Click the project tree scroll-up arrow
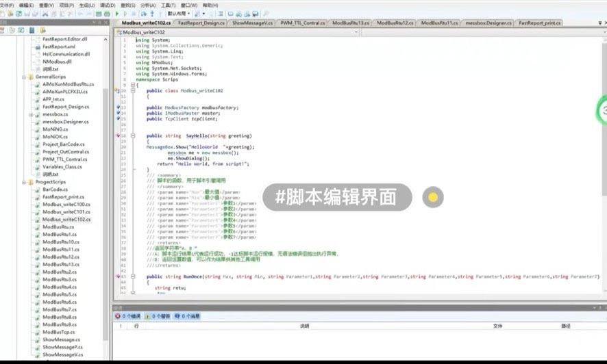Screen dimensions: 607x364 [x=106, y=40]
